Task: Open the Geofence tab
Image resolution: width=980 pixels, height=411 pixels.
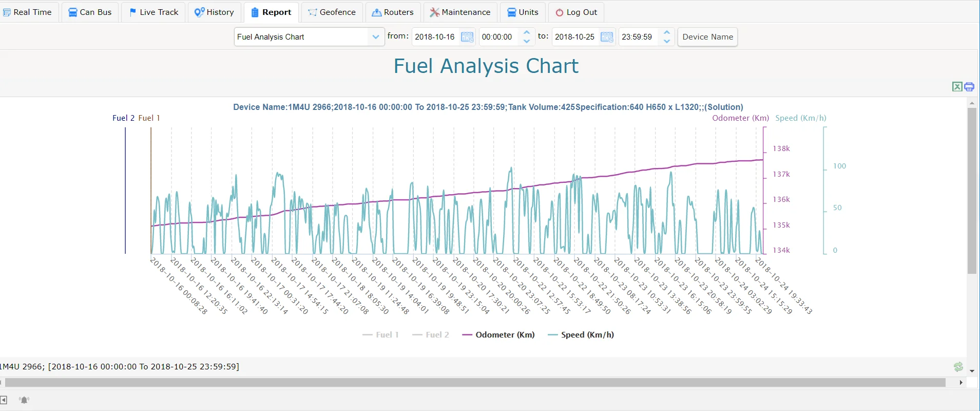Action: [x=332, y=12]
